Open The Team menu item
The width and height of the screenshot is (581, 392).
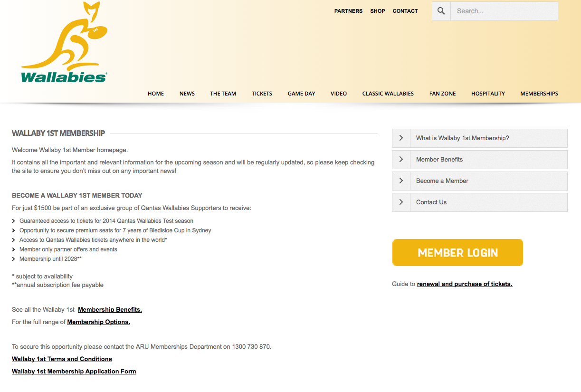[x=223, y=94]
